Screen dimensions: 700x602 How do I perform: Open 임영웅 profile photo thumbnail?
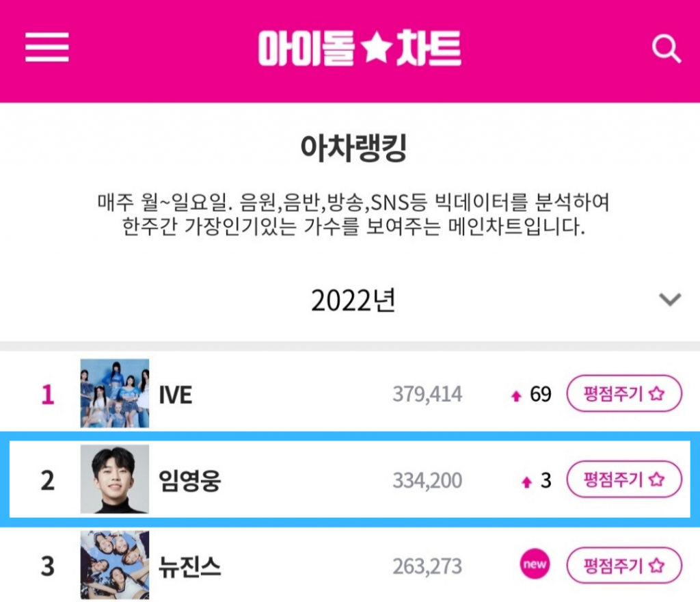[x=114, y=479]
